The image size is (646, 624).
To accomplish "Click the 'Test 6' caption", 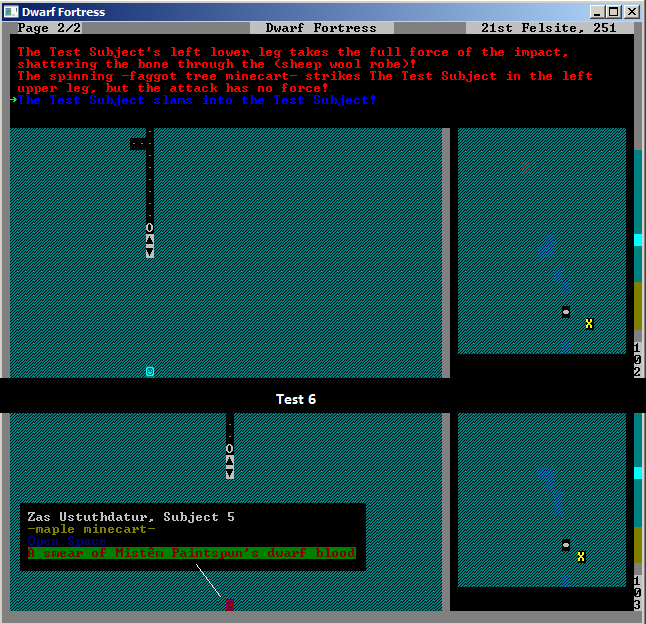I will [x=296, y=399].
